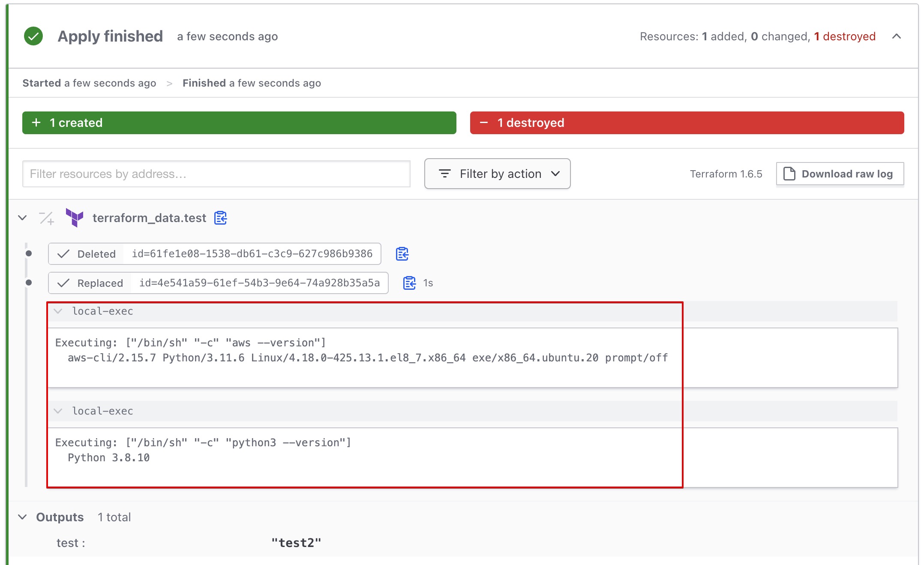Select the green 1 created bar

(239, 123)
